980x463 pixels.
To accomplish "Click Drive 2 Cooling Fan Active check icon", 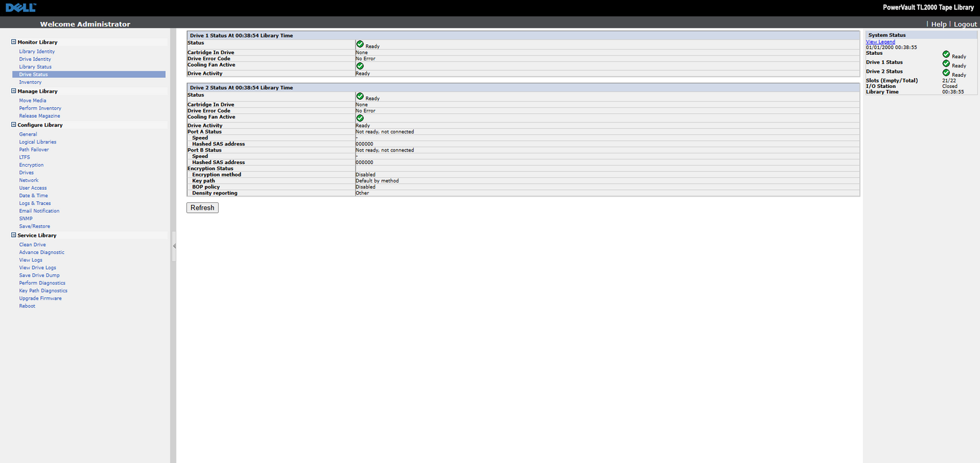I will coord(360,118).
